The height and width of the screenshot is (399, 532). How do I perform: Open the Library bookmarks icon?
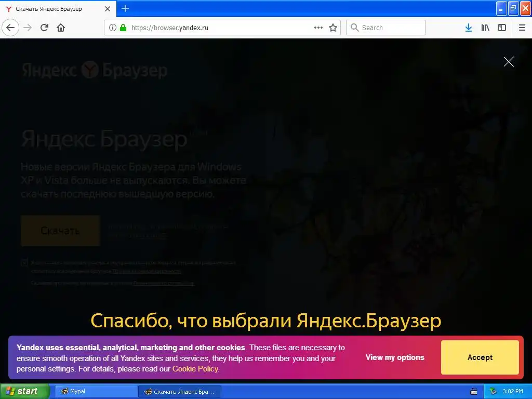point(485,28)
